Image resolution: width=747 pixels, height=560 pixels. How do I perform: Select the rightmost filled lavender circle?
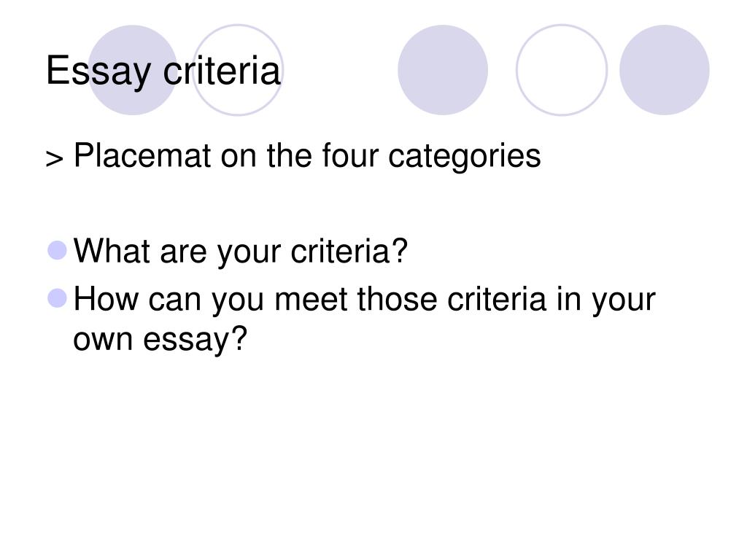tap(664, 70)
